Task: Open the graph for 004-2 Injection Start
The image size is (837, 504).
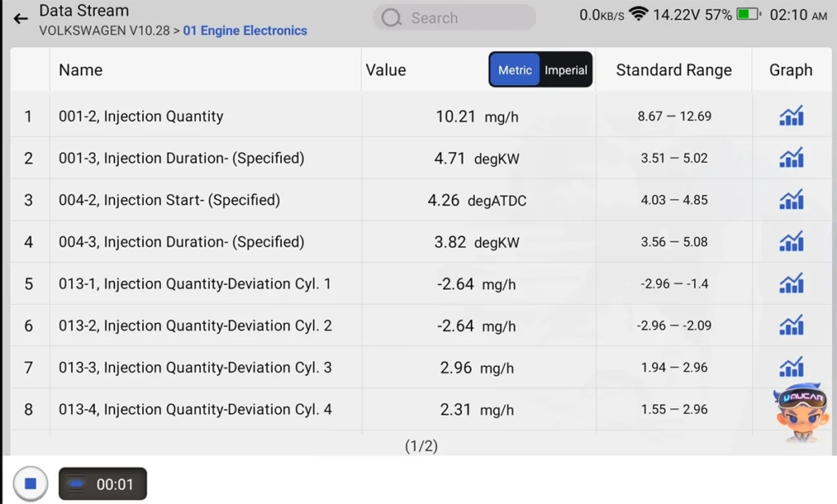Action: click(790, 199)
